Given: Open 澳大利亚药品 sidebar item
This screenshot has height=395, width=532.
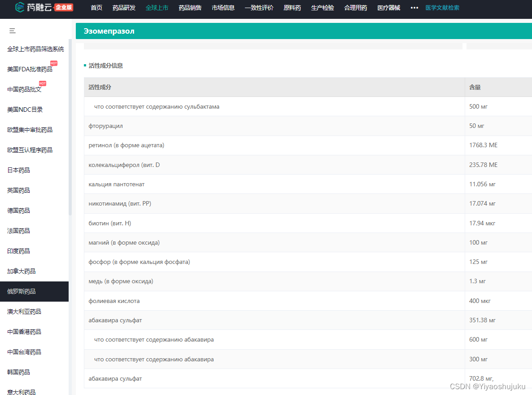Looking at the screenshot, I should (24, 312).
